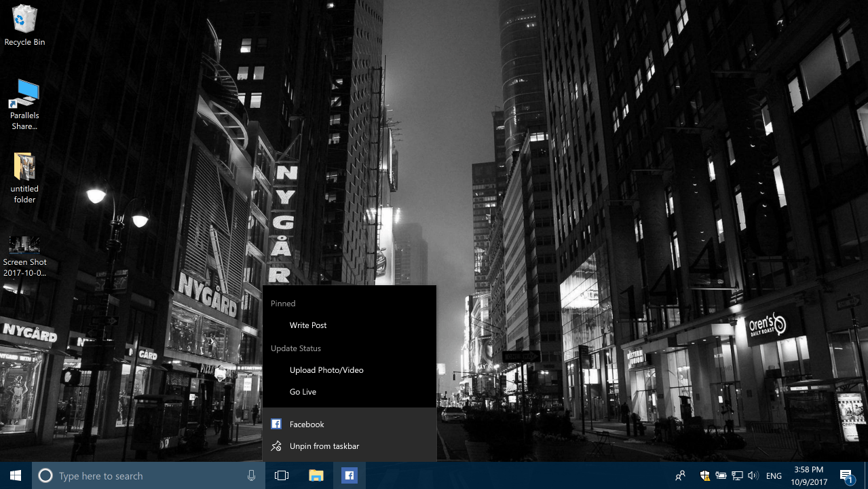Open the clock showing 3:58 PM

[808, 475]
